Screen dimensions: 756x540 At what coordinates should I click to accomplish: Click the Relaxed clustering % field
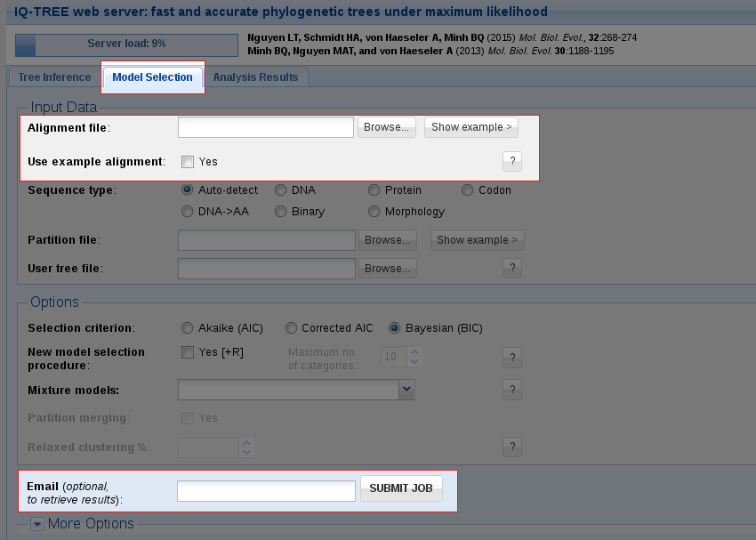click(208, 447)
